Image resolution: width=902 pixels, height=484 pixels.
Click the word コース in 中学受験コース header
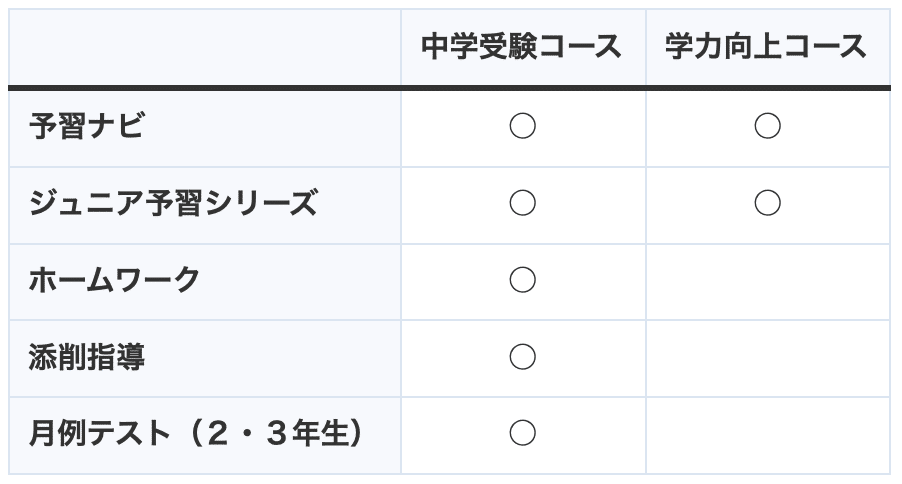pyautogui.click(x=580, y=47)
